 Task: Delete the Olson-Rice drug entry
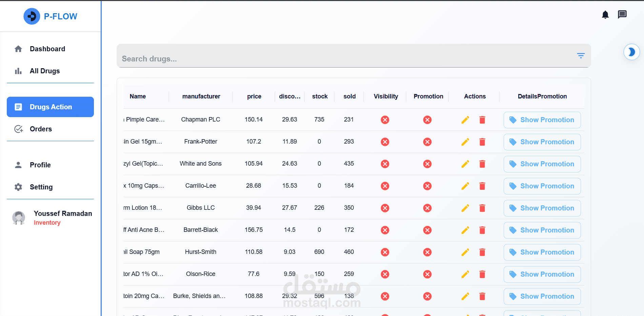coord(482,274)
